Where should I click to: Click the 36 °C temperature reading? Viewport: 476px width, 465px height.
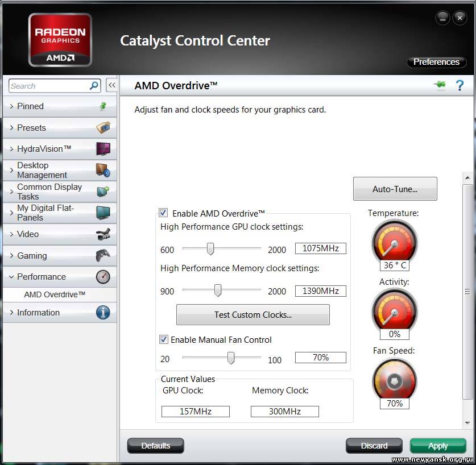[x=395, y=265]
